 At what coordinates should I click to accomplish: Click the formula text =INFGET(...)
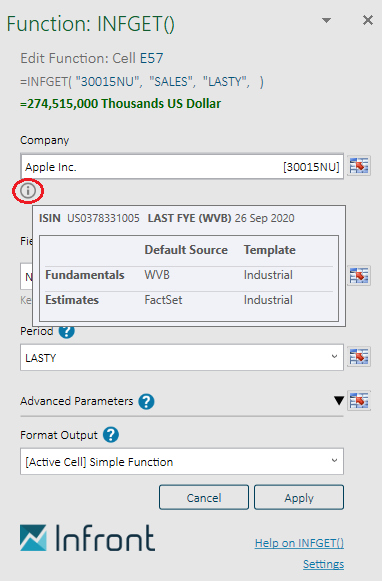pos(142,82)
